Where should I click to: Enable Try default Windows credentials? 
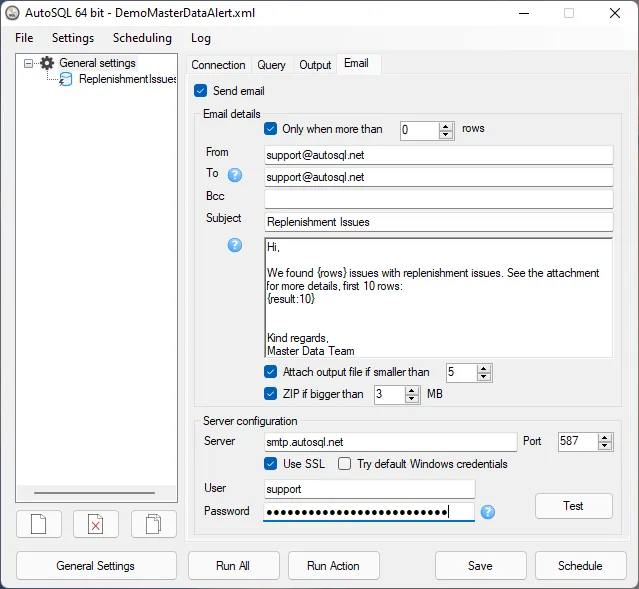(344, 464)
